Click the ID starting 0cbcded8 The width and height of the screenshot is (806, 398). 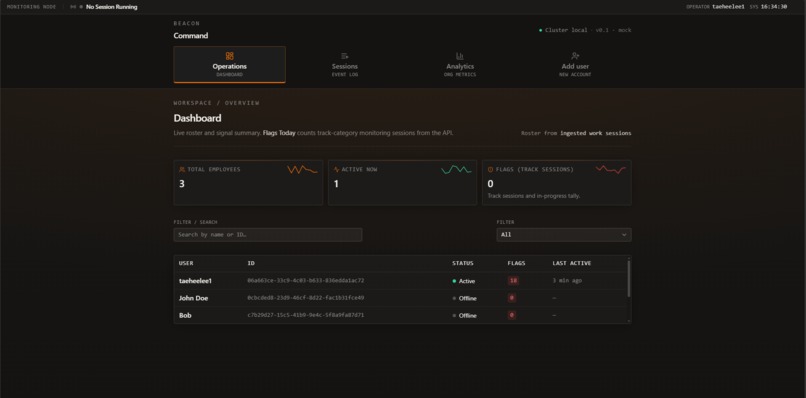tap(305, 298)
